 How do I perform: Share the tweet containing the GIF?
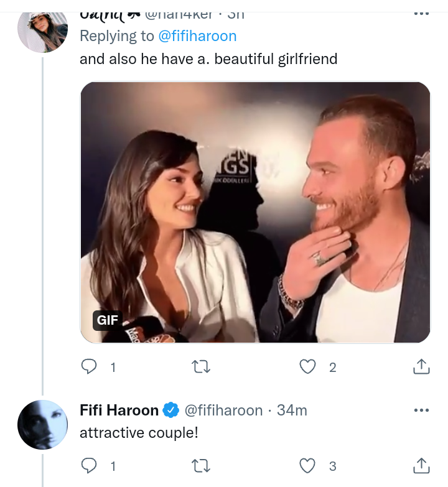click(421, 367)
